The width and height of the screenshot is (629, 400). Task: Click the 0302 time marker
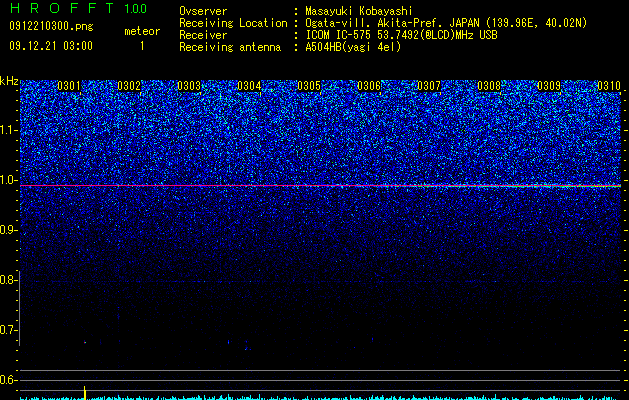pyautogui.click(x=129, y=86)
